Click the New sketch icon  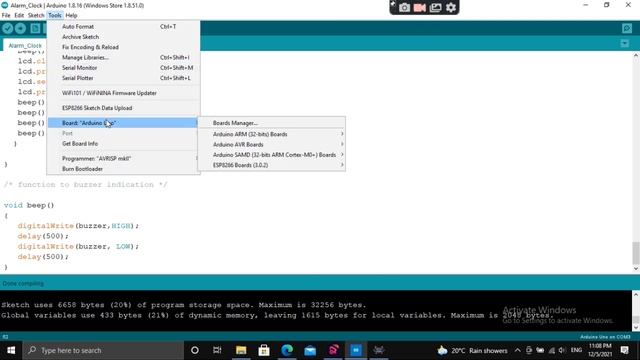(x=36, y=28)
